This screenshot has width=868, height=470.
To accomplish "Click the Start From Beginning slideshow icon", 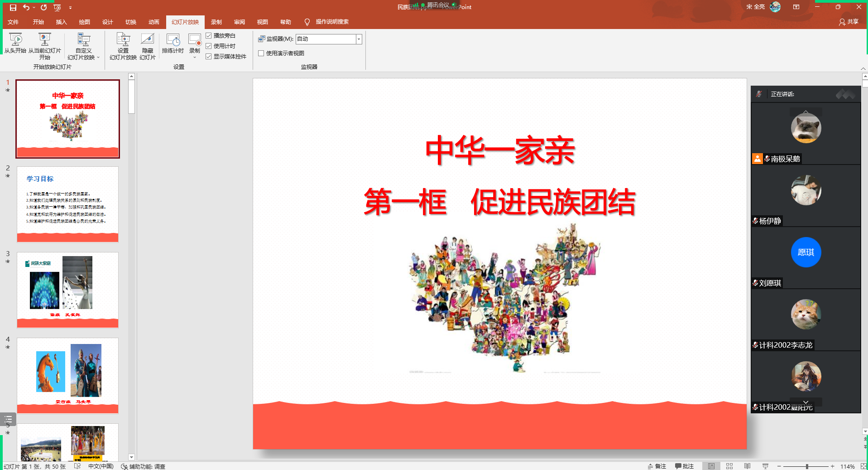I will pos(15,40).
